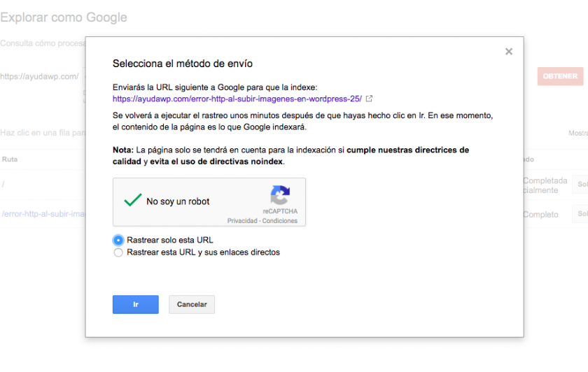Close the dialog with the X icon
Viewport: 588px width, 372px height.
[x=508, y=51]
